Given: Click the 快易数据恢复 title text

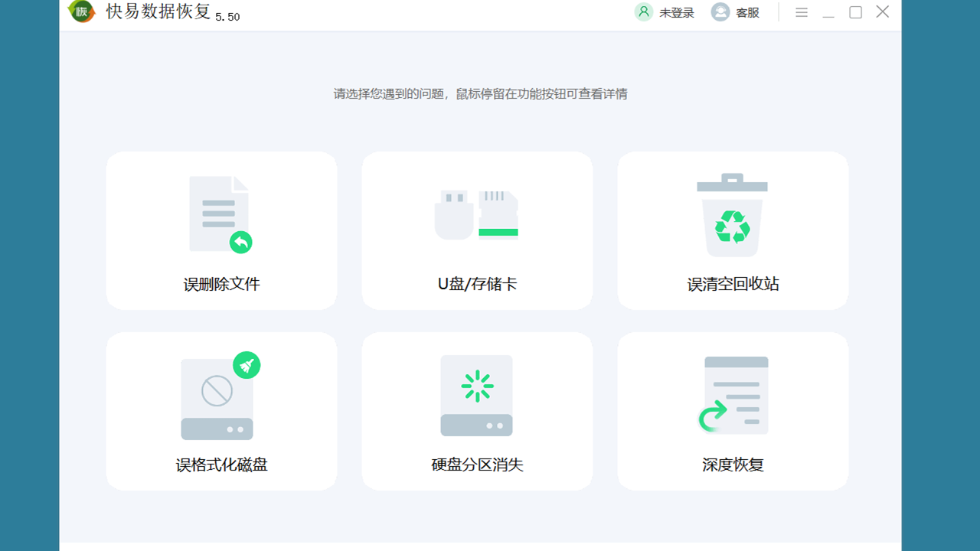Looking at the screenshot, I should tap(158, 11).
